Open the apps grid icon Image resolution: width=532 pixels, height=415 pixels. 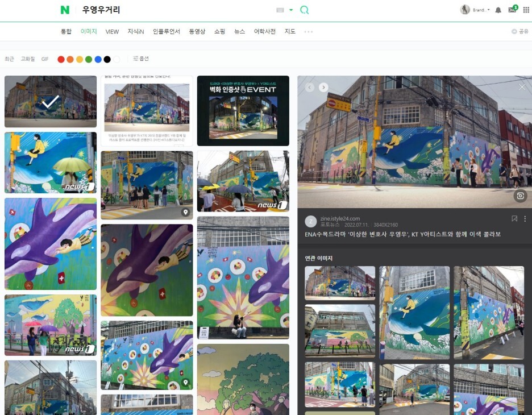click(x=526, y=10)
